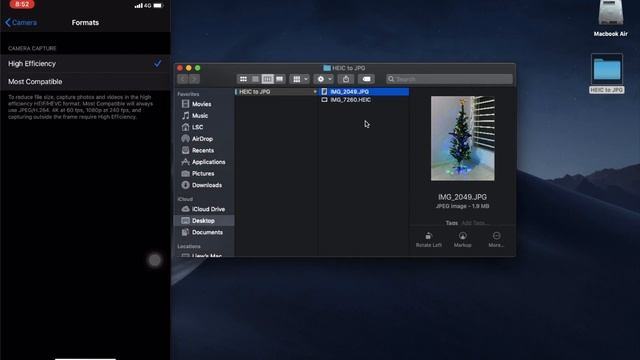The height and width of the screenshot is (360, 640).
Task: Click More in preview pane
Action: 496,240
